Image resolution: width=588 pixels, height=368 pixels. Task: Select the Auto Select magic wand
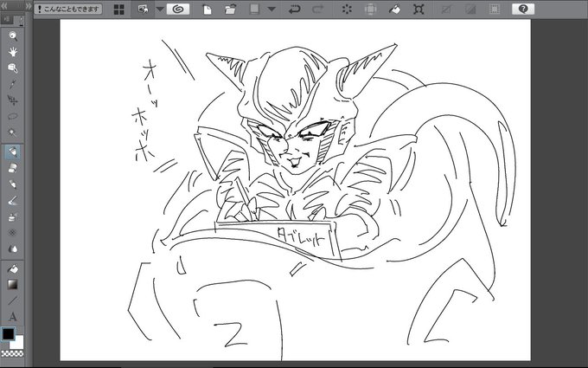13,132
